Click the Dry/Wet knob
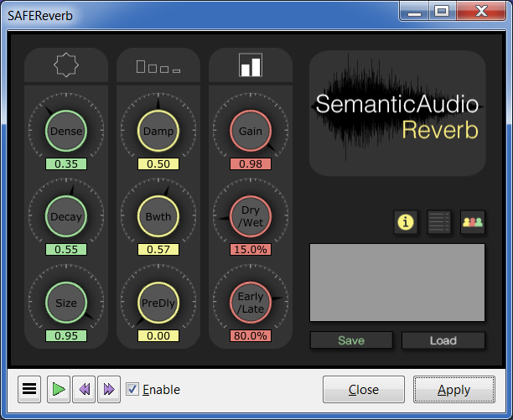The image size is (513, 420). 251,217
